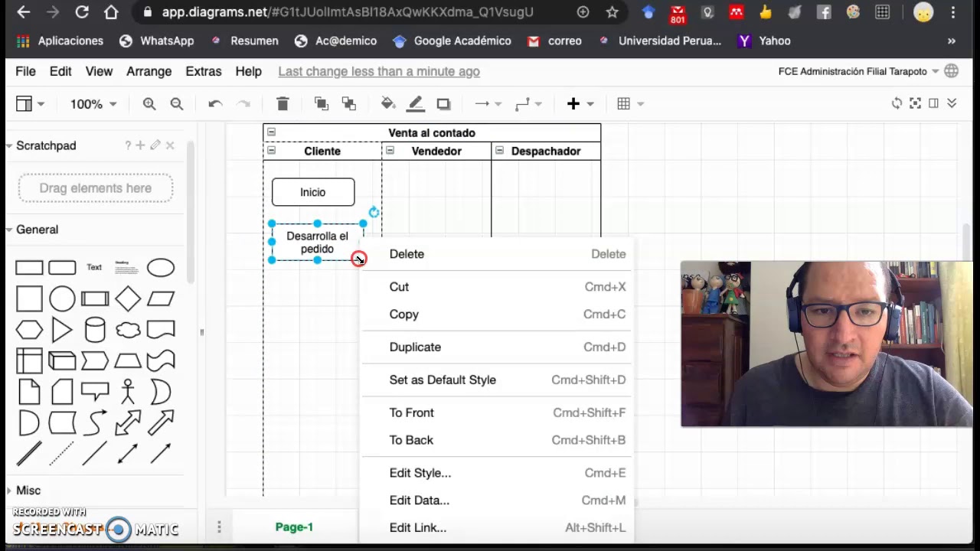Choose Edit Style... from context menu
The height and width of the screenshot is (551, 980).
[x=496, y=473]
